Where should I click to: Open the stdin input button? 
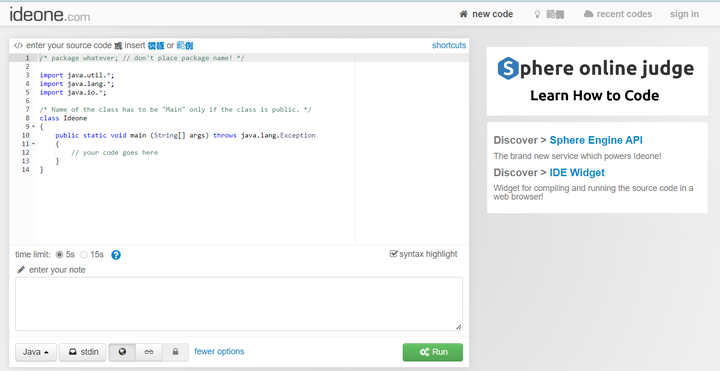tap(83, 352)
